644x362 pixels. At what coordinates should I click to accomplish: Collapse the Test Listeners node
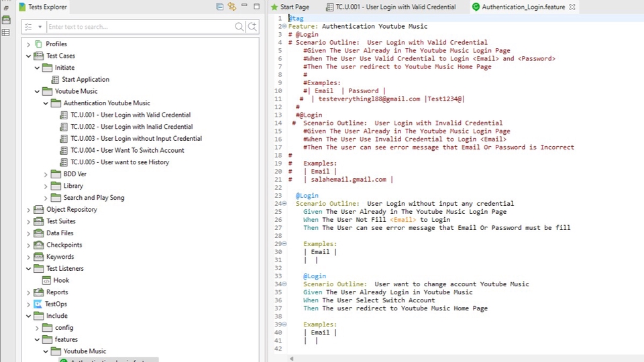point(28,269)
